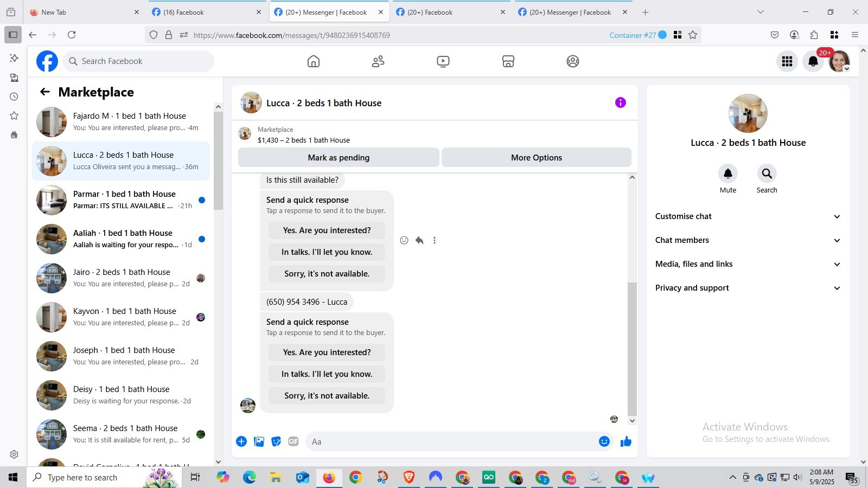
Task: Show hidden system tray icons
Action: point(732,477)
